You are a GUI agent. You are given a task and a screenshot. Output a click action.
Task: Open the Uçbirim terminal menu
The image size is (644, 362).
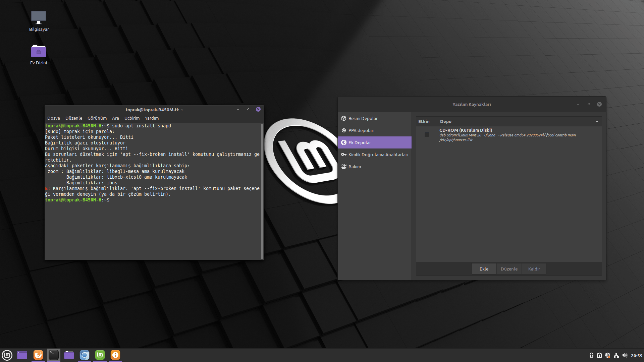click(x=132, y=118)
